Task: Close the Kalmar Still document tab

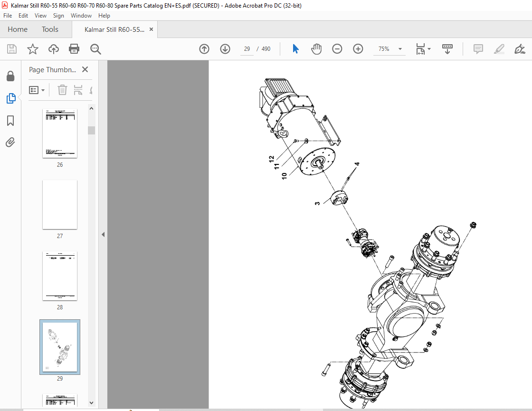Action: [x=152, y=29]
